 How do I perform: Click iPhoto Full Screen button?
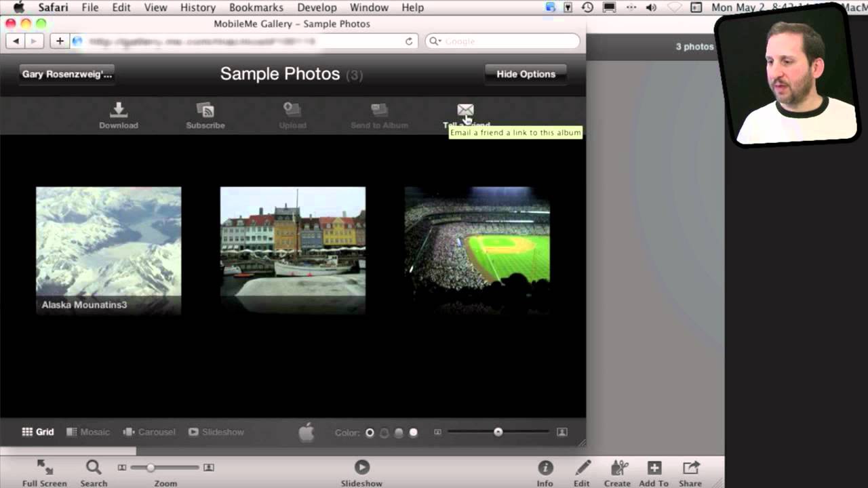[45, 472]
